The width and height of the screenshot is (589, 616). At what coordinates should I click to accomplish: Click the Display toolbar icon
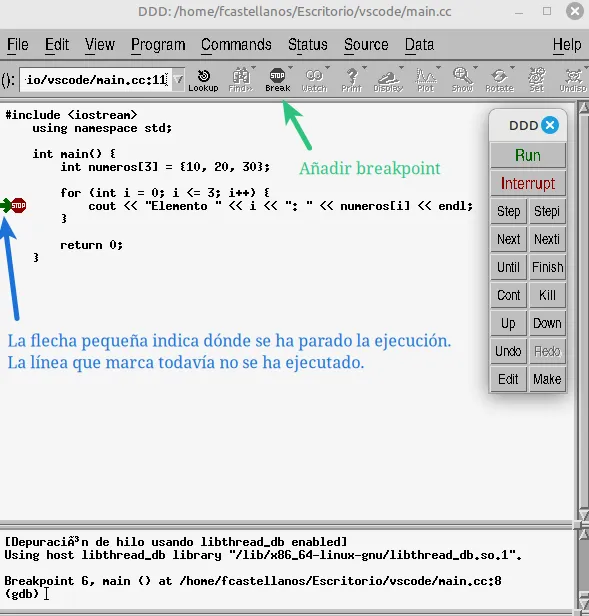388,80
